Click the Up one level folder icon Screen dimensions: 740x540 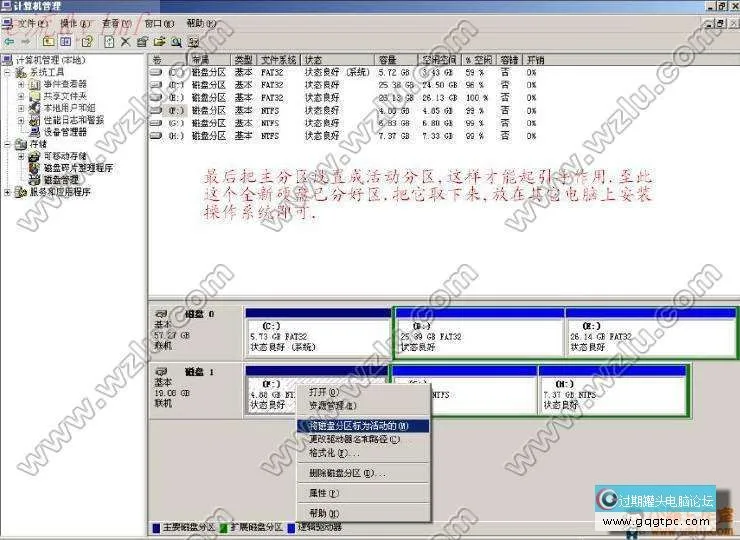pyautogui.click(x=48, y=42)
